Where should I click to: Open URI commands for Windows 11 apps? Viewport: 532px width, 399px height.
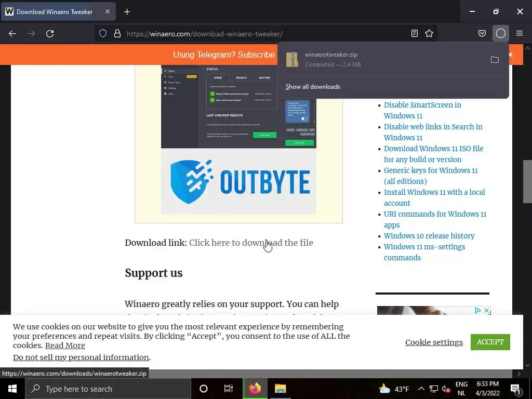pos(435,219)
